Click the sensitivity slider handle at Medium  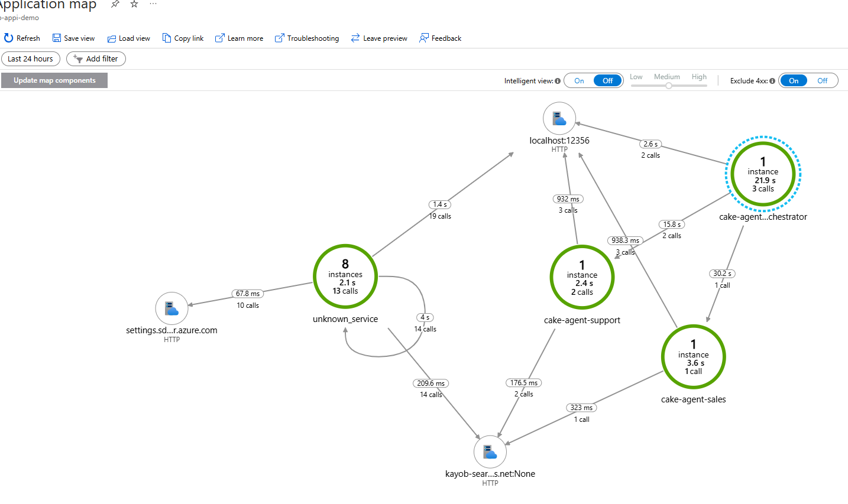tap(669, 86)
